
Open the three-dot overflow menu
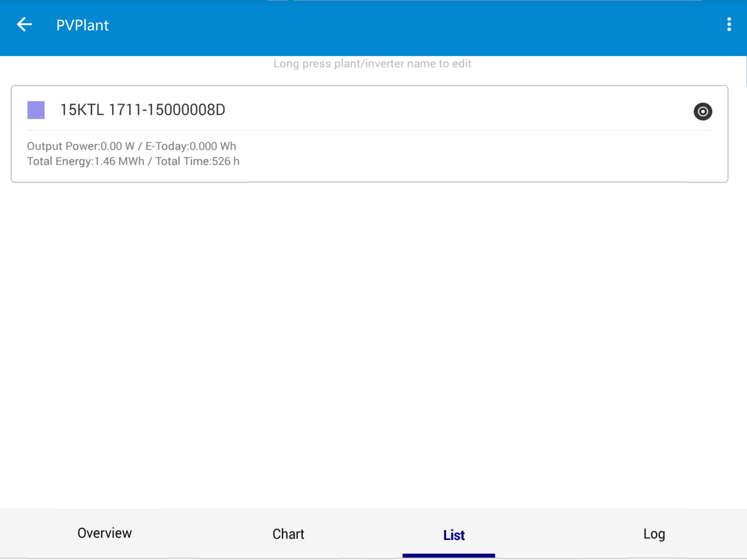click(x=729, y=25)
